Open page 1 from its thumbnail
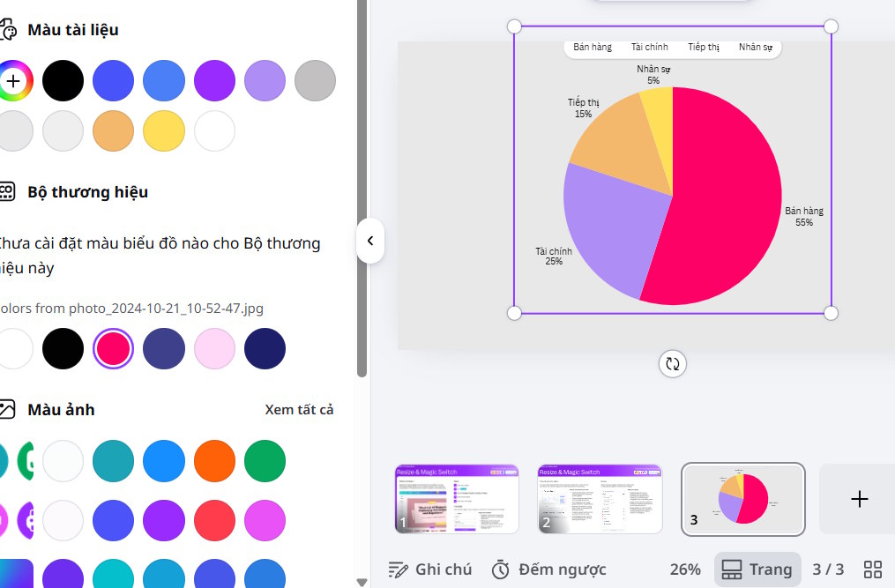Image resolution: width=895 pixels, height=588 pixels. tap(456, 498)
